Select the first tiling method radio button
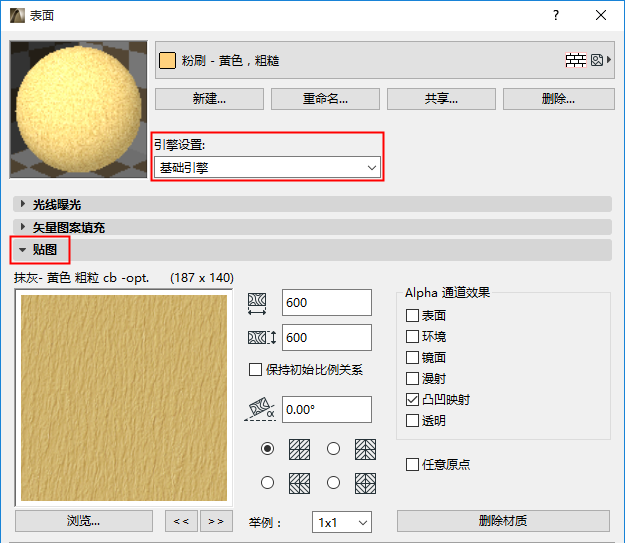The height and width of the screenshot is (543, 625). (x=267, y=449)
